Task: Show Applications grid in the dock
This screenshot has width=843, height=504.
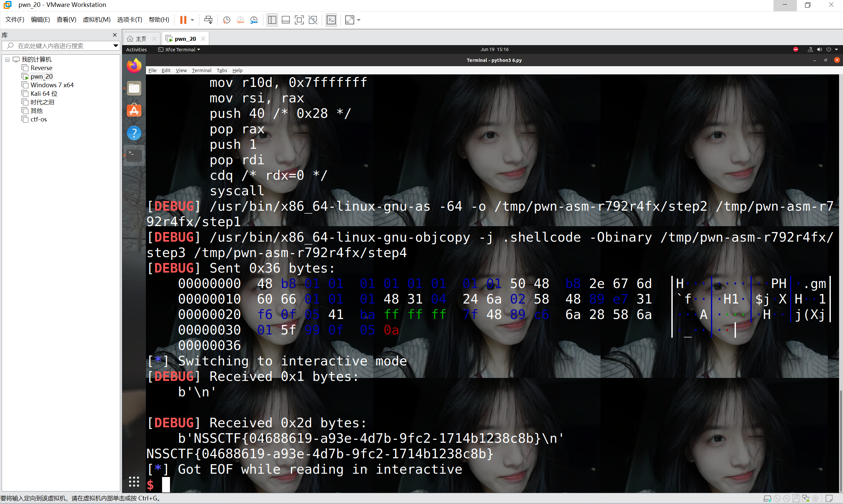Action: (134, 481)
